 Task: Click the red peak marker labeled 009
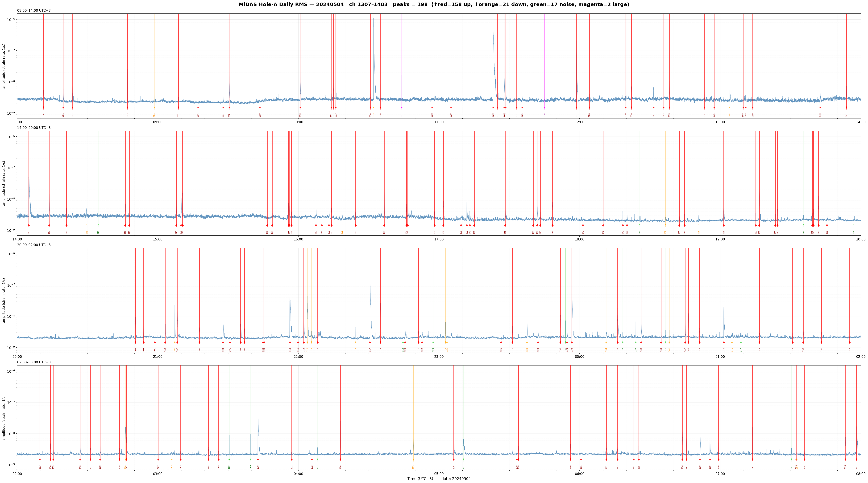tap(260, 108)
